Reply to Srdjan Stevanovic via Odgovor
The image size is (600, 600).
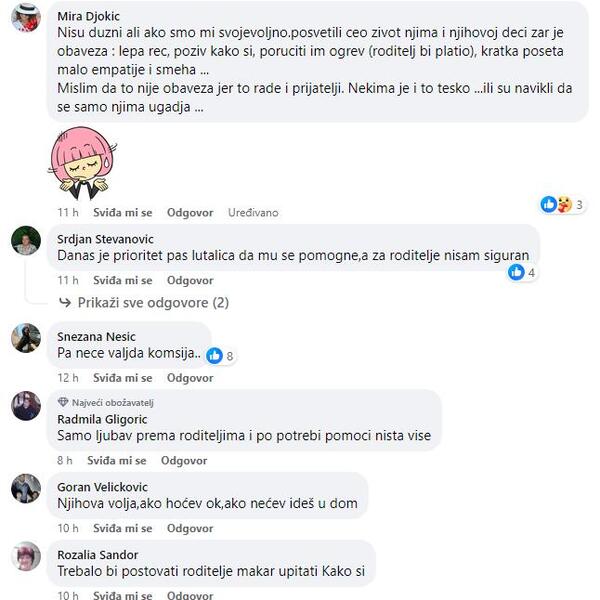(x=190, y=280)
